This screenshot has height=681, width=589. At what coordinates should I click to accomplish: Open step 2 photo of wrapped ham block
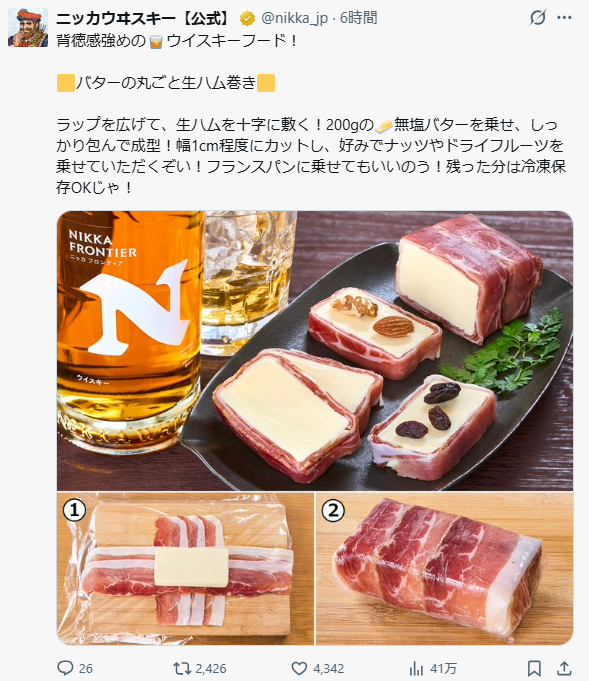click(x=444, y=569)
